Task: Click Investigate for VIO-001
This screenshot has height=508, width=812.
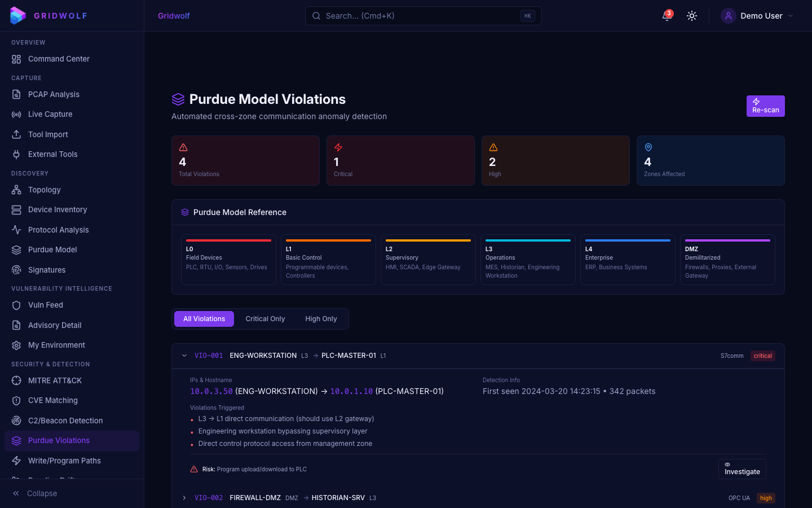Action: 742,469
